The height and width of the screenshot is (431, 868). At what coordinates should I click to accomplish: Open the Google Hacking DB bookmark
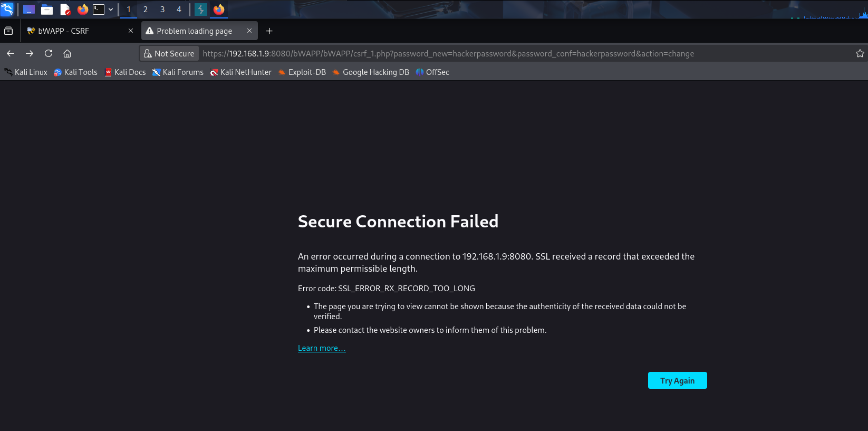pyautogui.click(x=371, y=72)
